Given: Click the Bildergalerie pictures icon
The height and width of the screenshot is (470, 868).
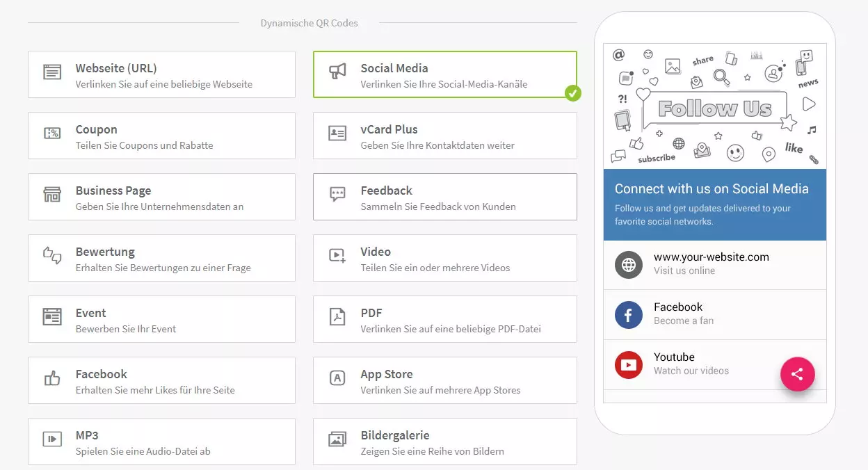Looking at the screenshot, I should pyautogui.click(x=337, y=439).
